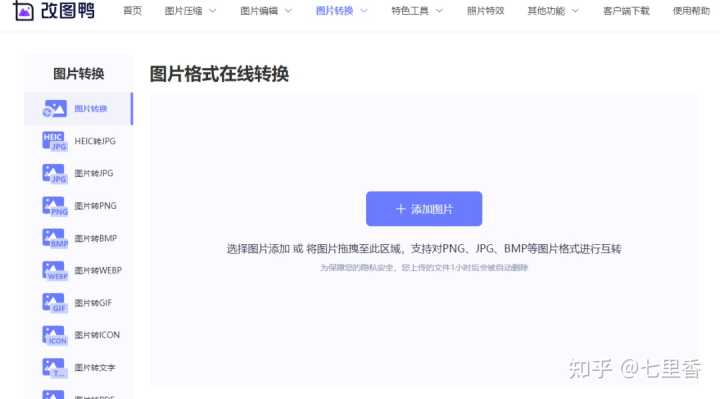Image resolution: width=720 pixels, height=399 pixels.
Task: Click the 图片转GIF icon
Action: (55, 303)
